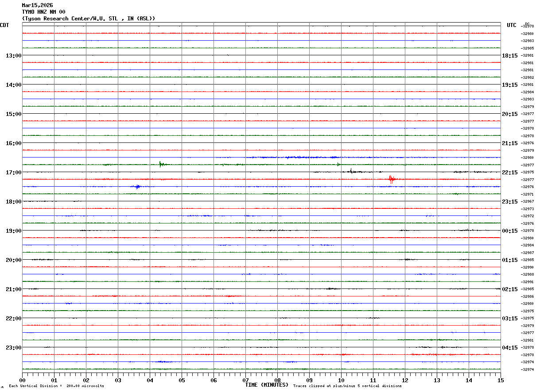Viewport: 536px width, 392px height.
Task: Click the red seismic burst near minute 11.5
Action: (x=392, y=179)
